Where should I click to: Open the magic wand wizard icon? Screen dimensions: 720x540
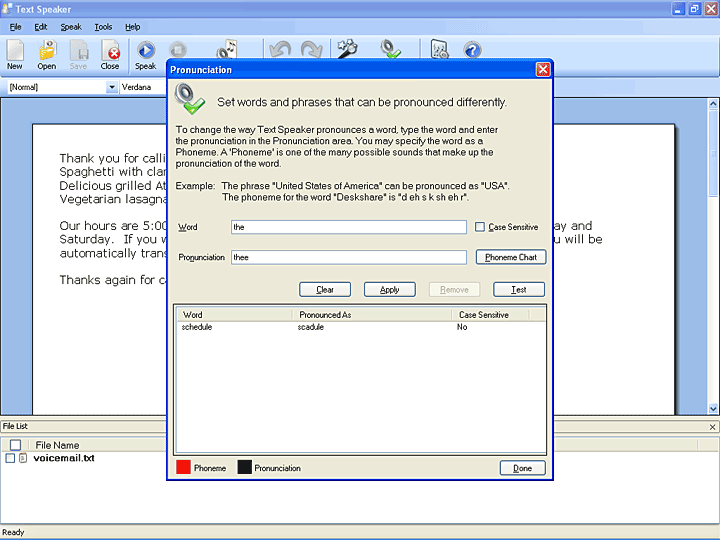pyautogui.click(x=347, y=49)
